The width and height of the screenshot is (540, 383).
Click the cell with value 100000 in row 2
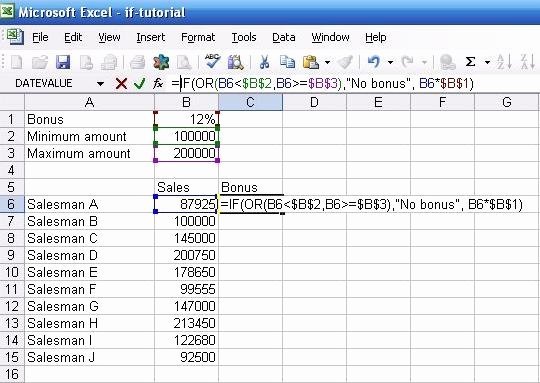(x=186, y=136)
